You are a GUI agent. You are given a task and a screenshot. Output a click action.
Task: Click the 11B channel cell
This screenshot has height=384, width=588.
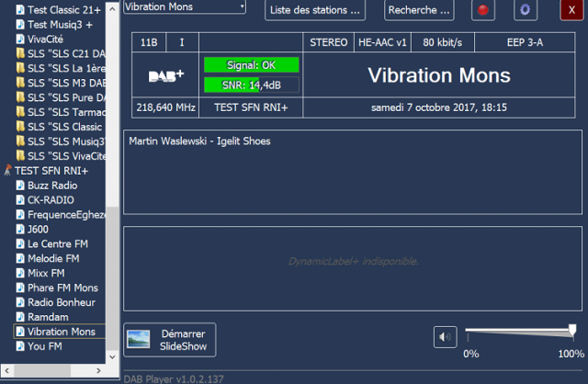click(149, 42)
